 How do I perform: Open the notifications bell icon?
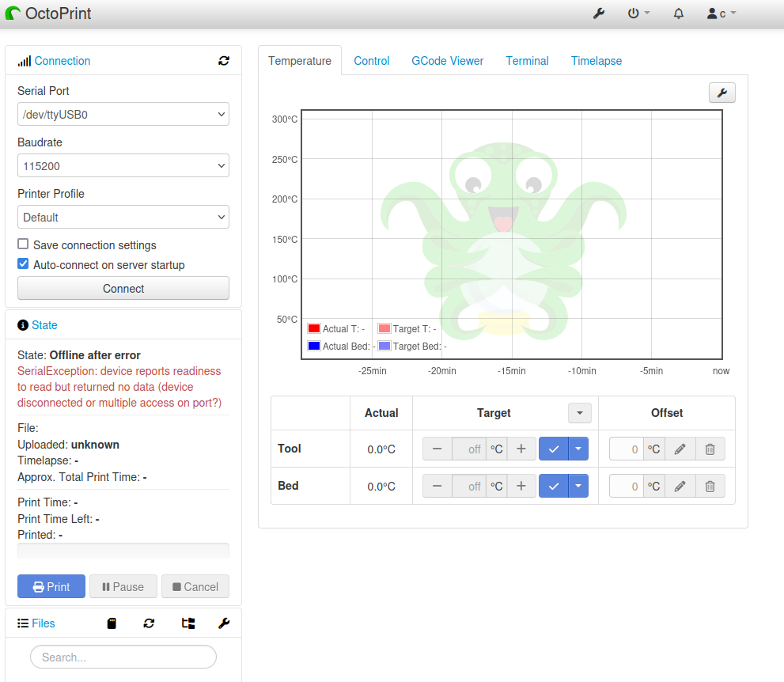click(x=679, y=13)
